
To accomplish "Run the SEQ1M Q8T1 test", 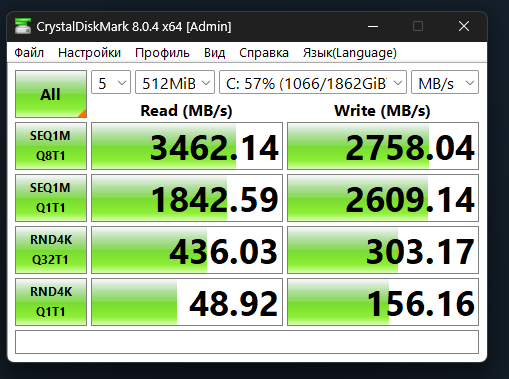I will (51, 146).
